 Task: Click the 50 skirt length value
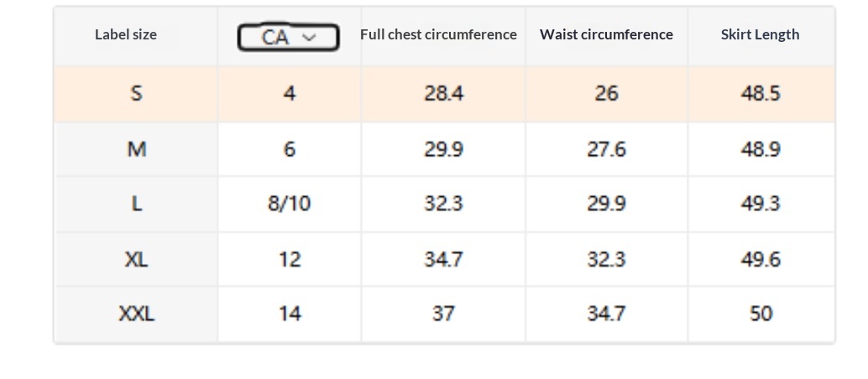(760, 314)
